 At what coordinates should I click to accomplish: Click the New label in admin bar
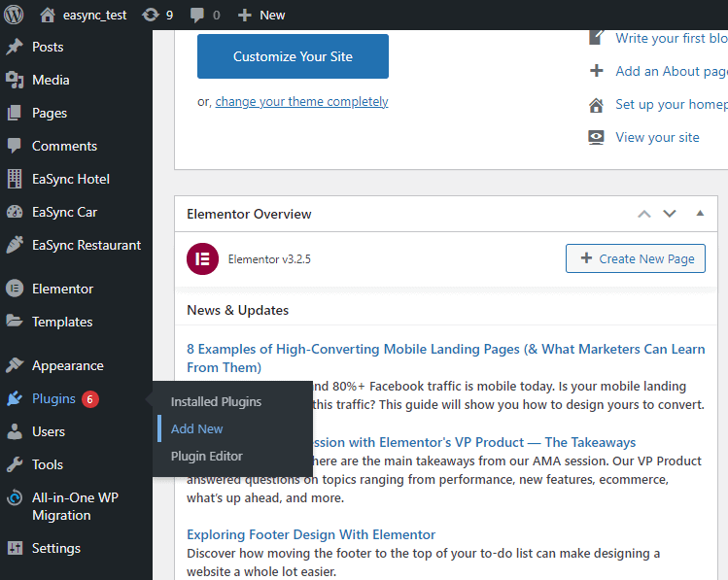coord(272,16)
